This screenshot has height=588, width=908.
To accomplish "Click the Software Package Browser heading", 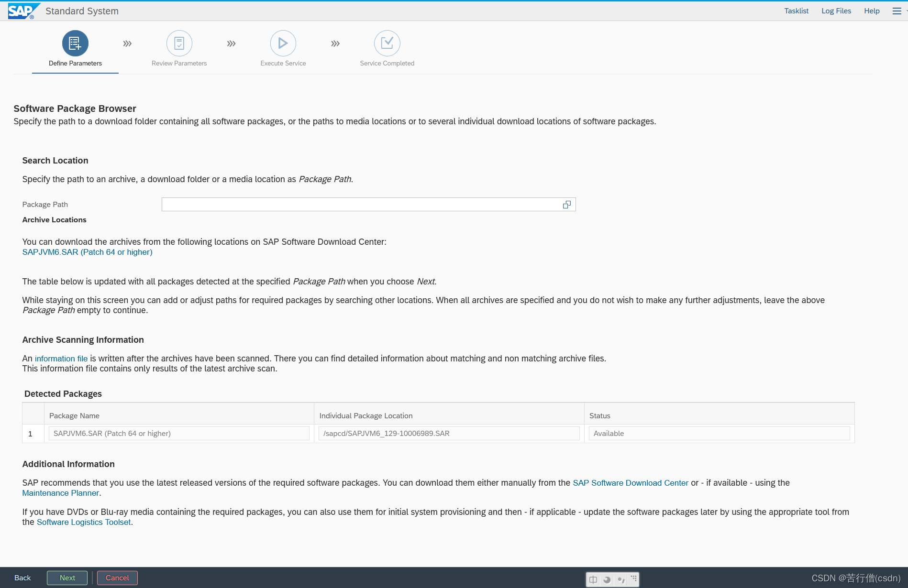I will coord(75,109).
